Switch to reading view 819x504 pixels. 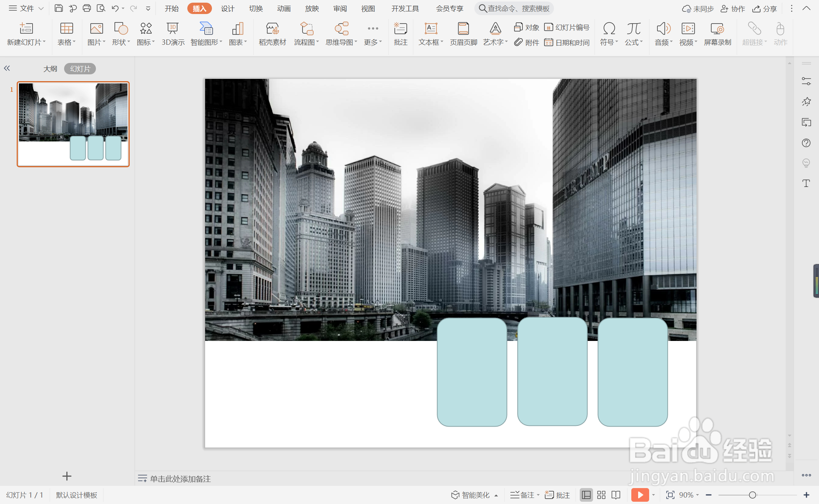click(x=616, y=495)
